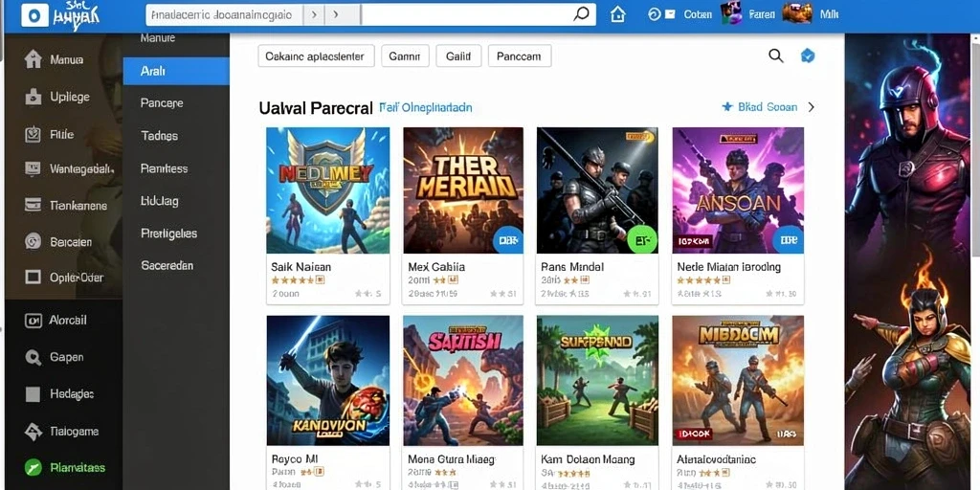Open the Manua home sidebar icon
This screenshot has width=980, height=490.
pyautogui.click(x=33, y=60)
